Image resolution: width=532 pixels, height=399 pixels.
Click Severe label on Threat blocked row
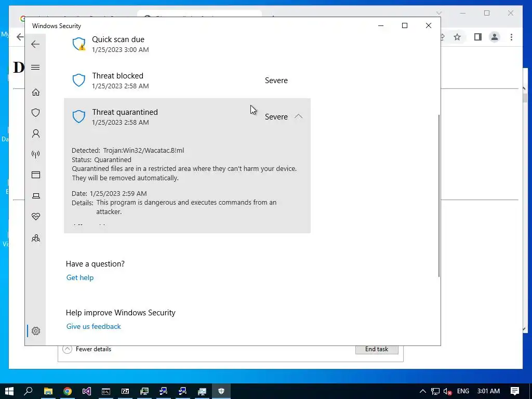click(x=276, y=81)
